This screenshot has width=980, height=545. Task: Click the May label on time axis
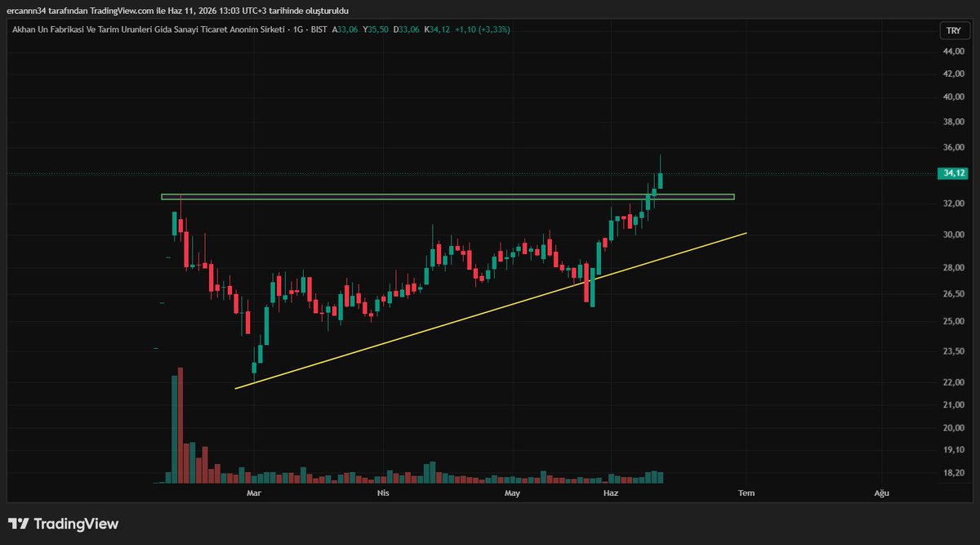pos(512,494)
